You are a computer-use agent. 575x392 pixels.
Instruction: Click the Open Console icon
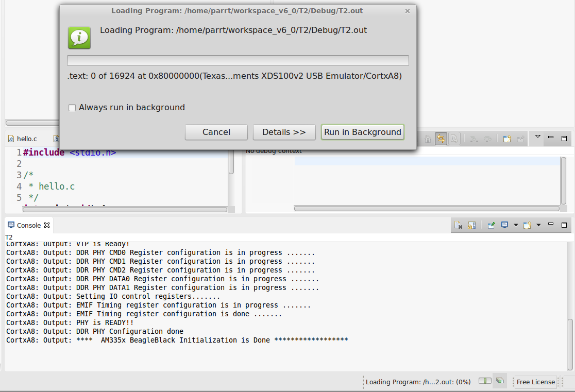pos(527,225)
